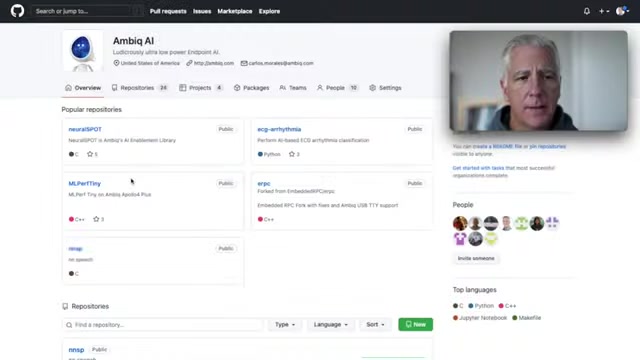This screenshot has width=640, height=360.
Task: Click the first member avatar under People
Action: point(460,223)
